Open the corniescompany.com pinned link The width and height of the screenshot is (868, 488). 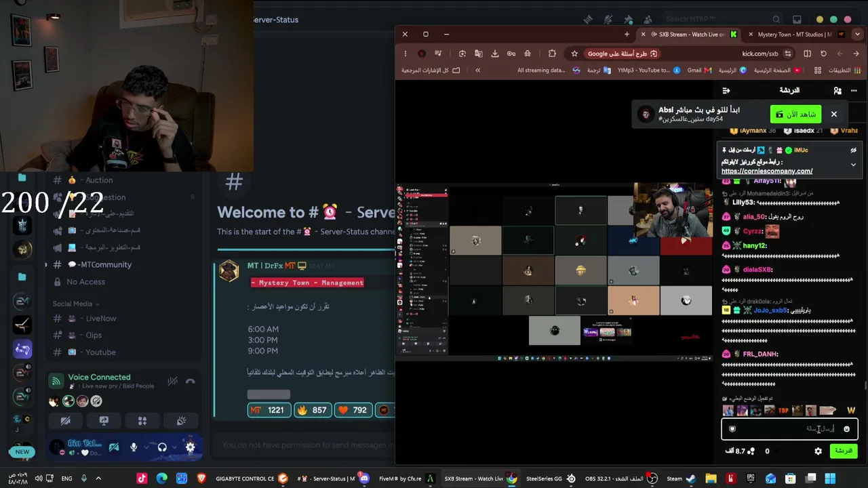click(x=767, y=171)
